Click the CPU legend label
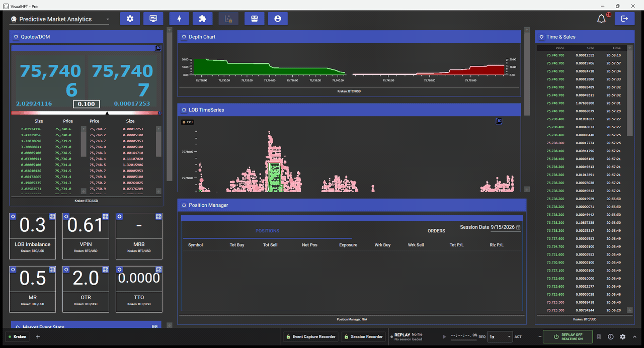The width and height of the screenshot is (644, 348). pyautogui.click(x=188, y=122)
